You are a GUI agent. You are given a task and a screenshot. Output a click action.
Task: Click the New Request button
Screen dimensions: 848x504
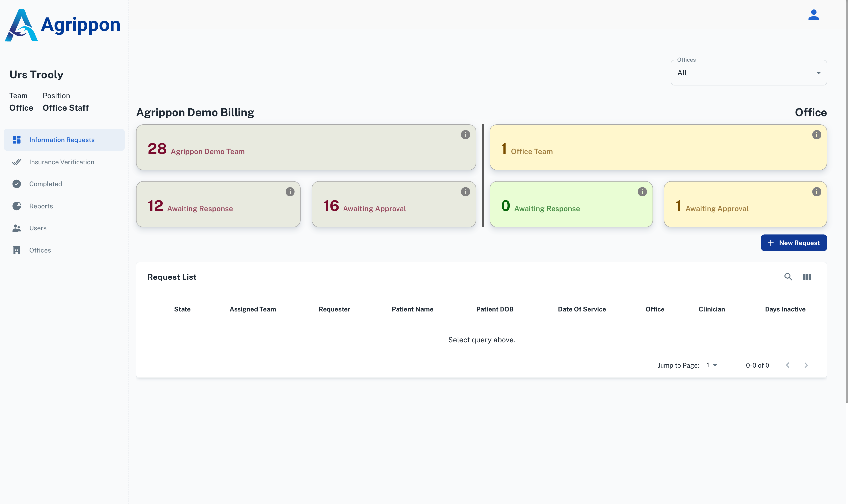coord(793,243)
